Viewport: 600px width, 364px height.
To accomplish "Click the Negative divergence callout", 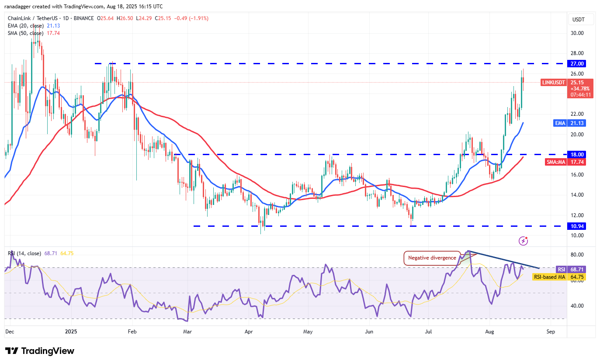I will tap(432, 258).
